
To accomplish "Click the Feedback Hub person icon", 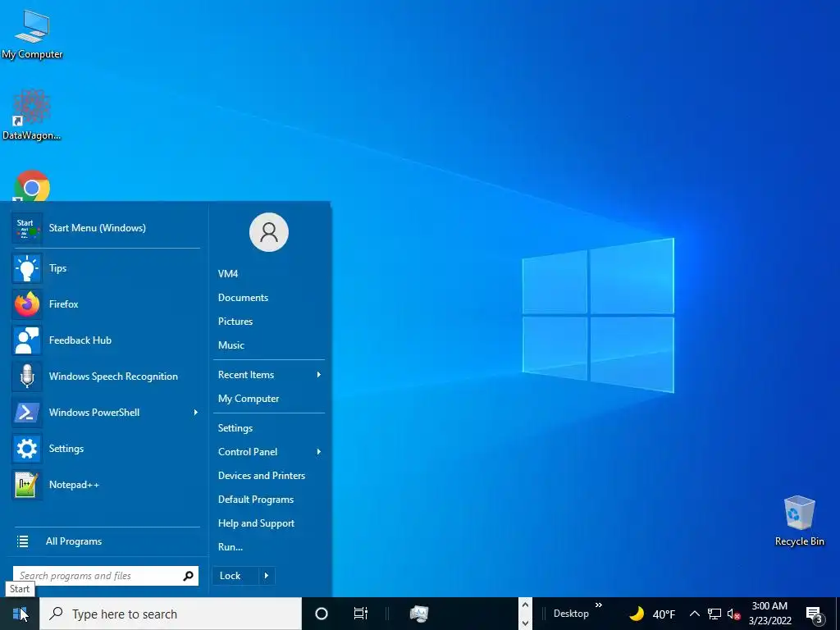I will (27, 340).
